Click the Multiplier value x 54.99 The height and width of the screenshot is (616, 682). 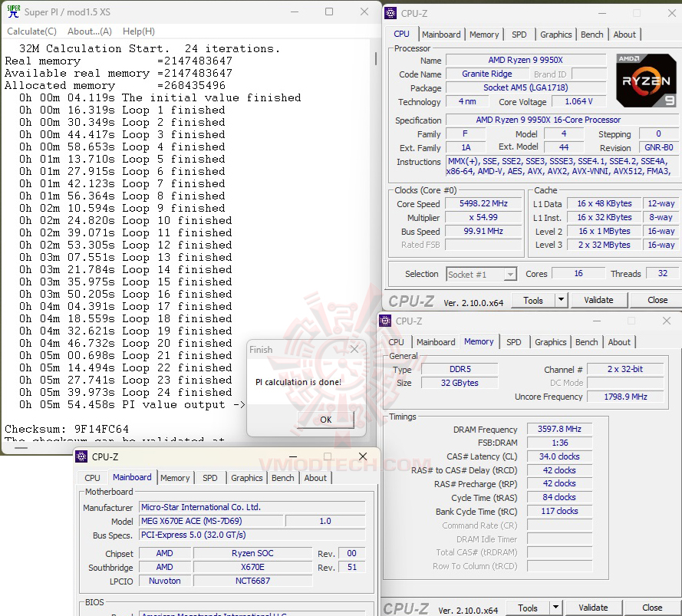(x=483, y=217)
